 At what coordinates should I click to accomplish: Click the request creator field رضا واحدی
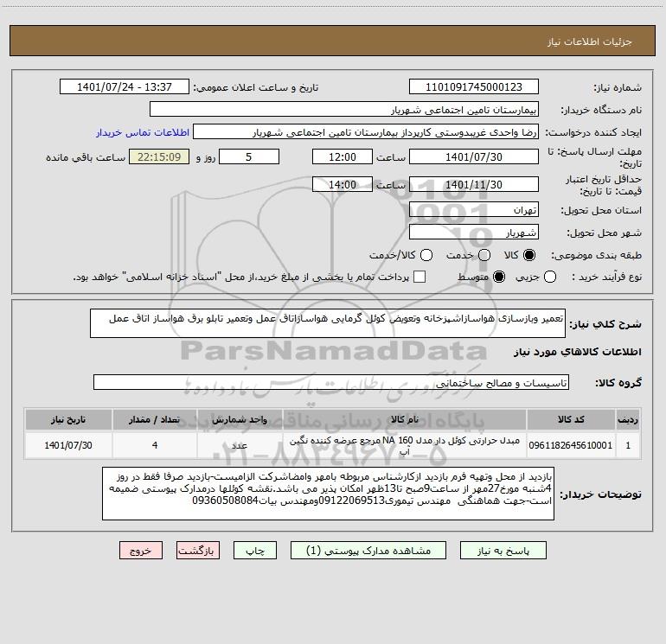[366, 131]
